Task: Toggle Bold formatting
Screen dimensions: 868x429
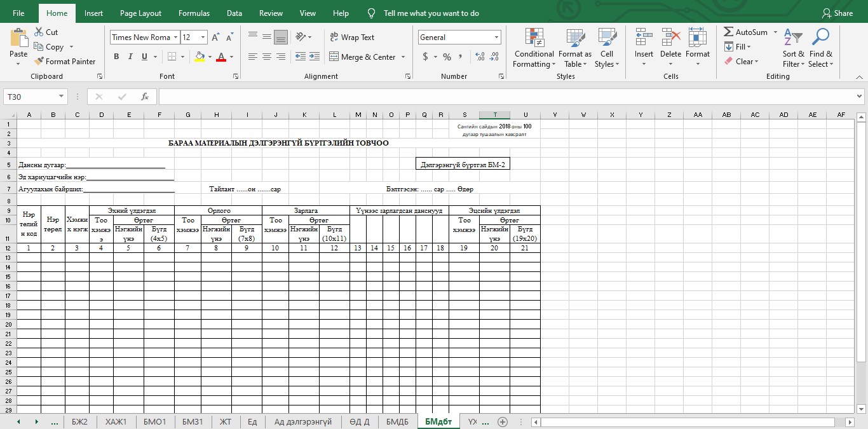Action: pos(116,57)
